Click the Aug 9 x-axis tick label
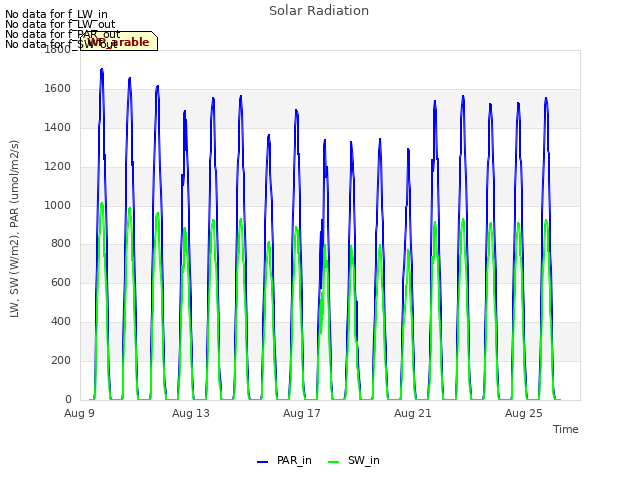 pyautogui.click(x=79, y=413)
